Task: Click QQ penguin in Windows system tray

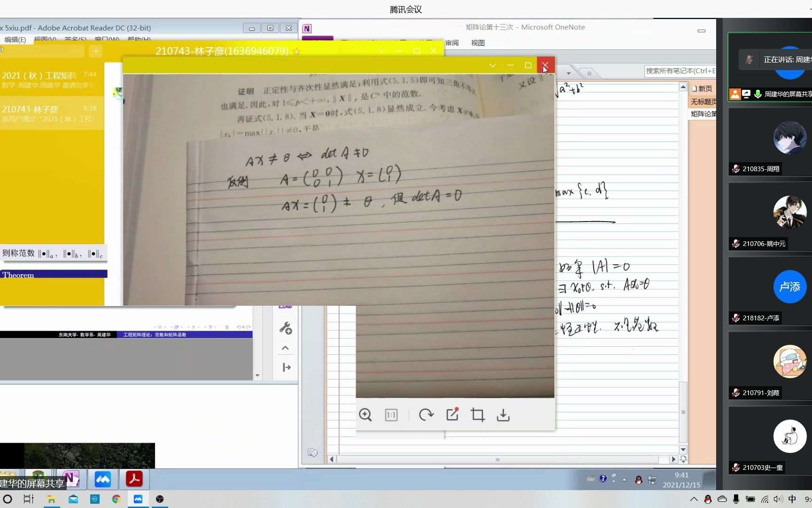Action: tap(708, 499)
